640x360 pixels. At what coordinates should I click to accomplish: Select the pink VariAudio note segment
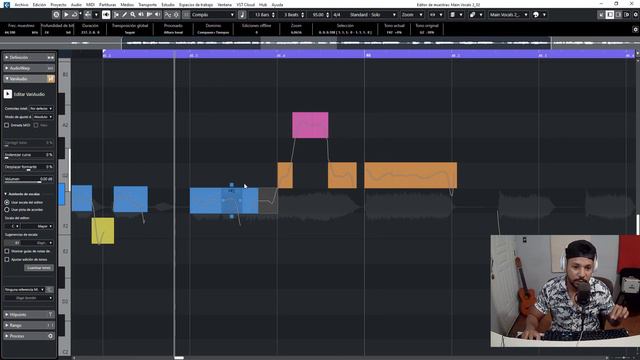(x=310, y=125)
